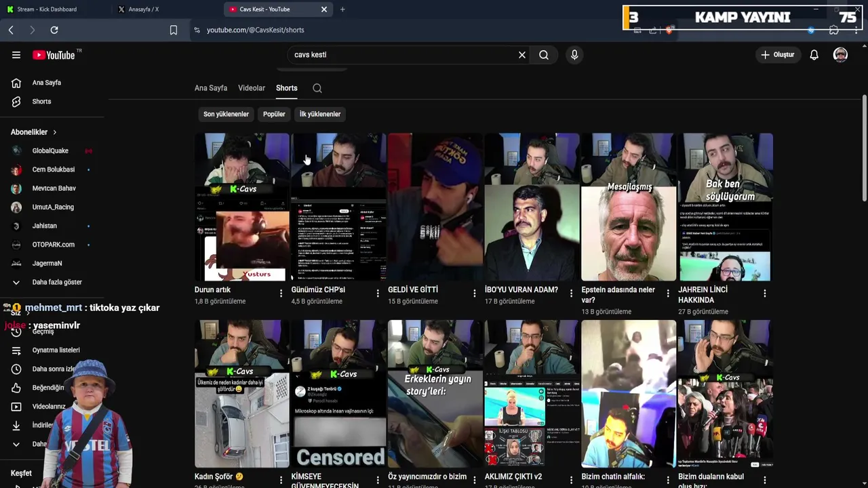868x488 pixels.
Task: Start voice search with microphone icon
Action: click(574, 55)
